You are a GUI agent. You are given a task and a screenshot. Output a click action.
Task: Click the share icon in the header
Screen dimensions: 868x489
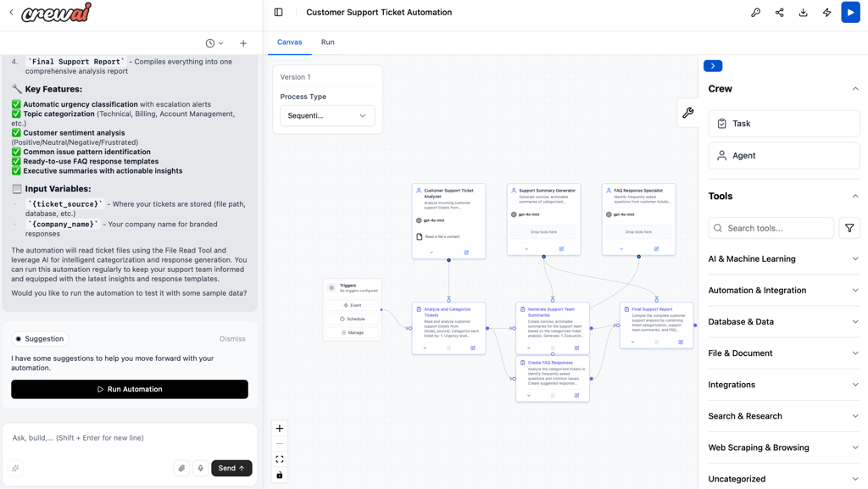click(x=780, y=12)
